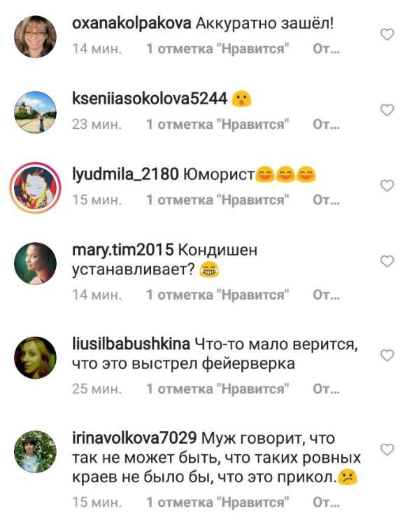Reply to irinavolkova7029's comment via От…
414x532 pixels.
coord(326,502)
